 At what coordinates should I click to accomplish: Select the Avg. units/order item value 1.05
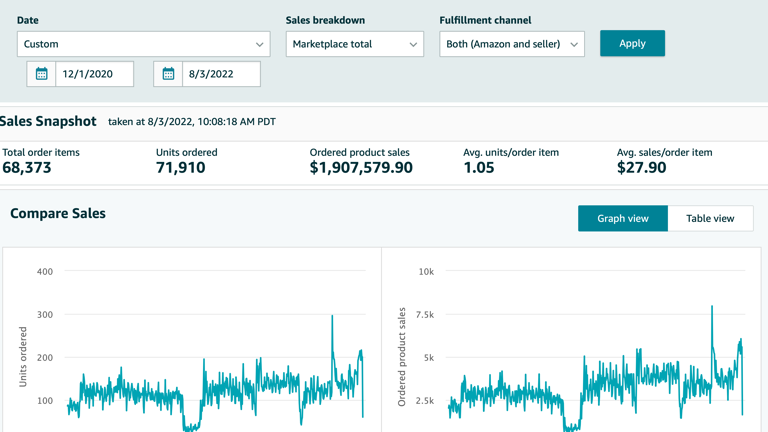479,168
